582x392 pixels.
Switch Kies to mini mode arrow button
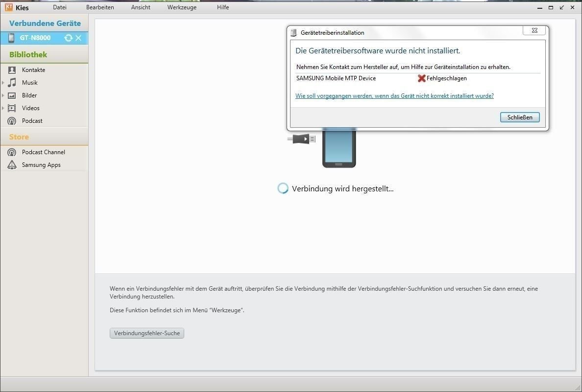(x=561, y=8)
